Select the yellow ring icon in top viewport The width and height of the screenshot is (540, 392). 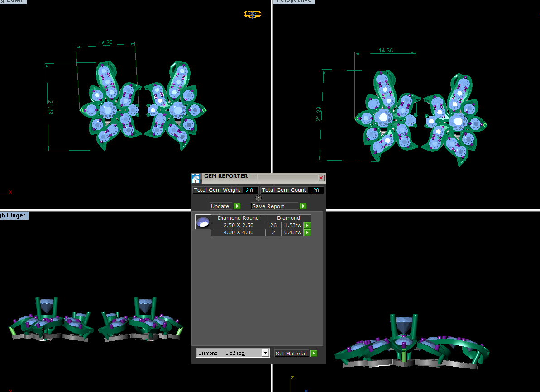253,14
